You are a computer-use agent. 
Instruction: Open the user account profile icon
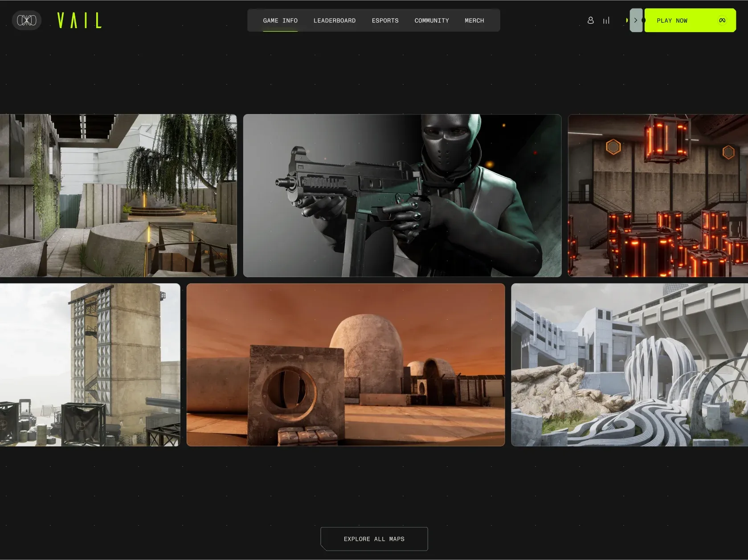pyautogui.click(x=590, y=20)
